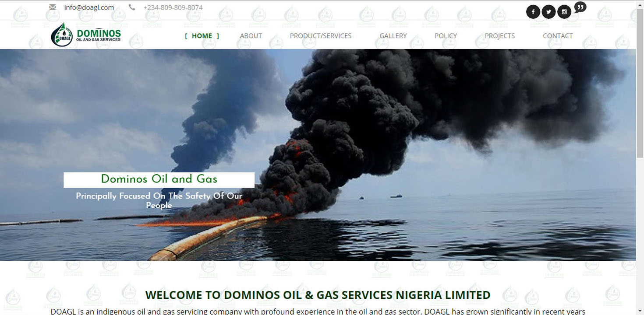This screenshot has width=644, height=315.
Task: Open the POLICY menu item
Action: click(x=446, y=36)
